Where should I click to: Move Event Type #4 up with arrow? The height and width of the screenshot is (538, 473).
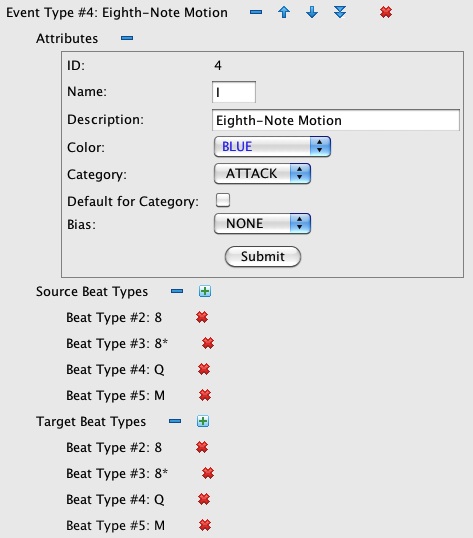(x=284, y=12)
